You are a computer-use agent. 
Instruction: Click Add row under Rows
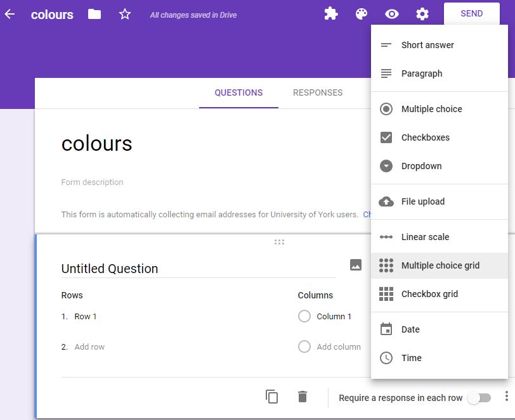click(88, 347)
